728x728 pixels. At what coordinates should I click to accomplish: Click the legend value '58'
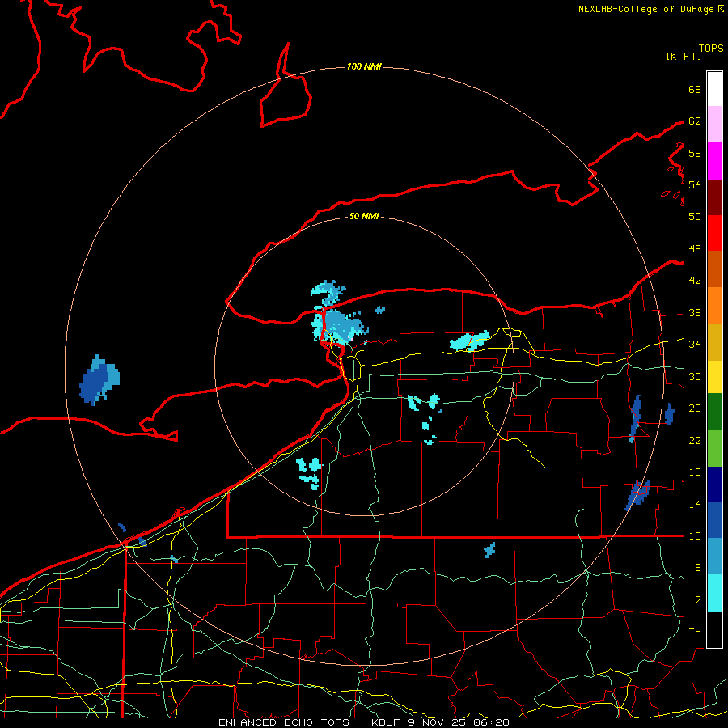coord(695,153)
